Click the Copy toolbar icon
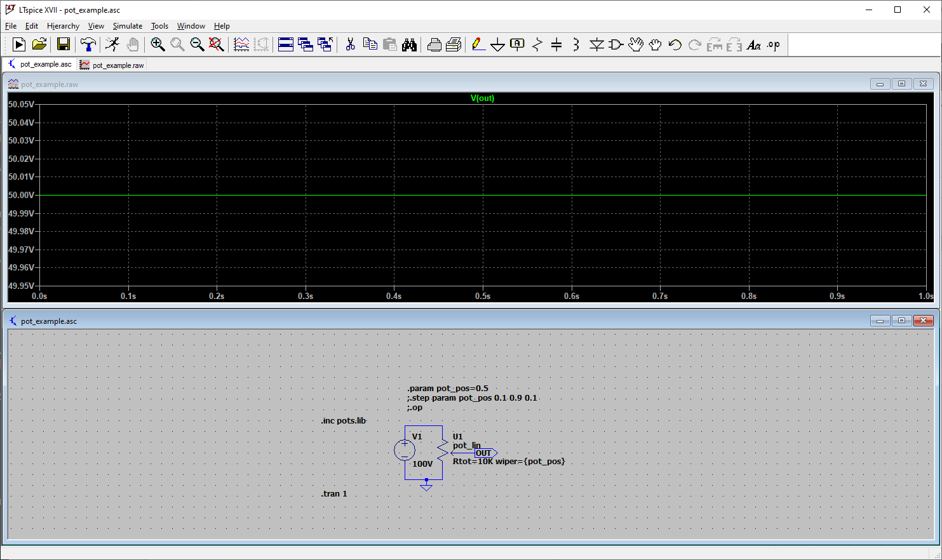 point(370,44)
